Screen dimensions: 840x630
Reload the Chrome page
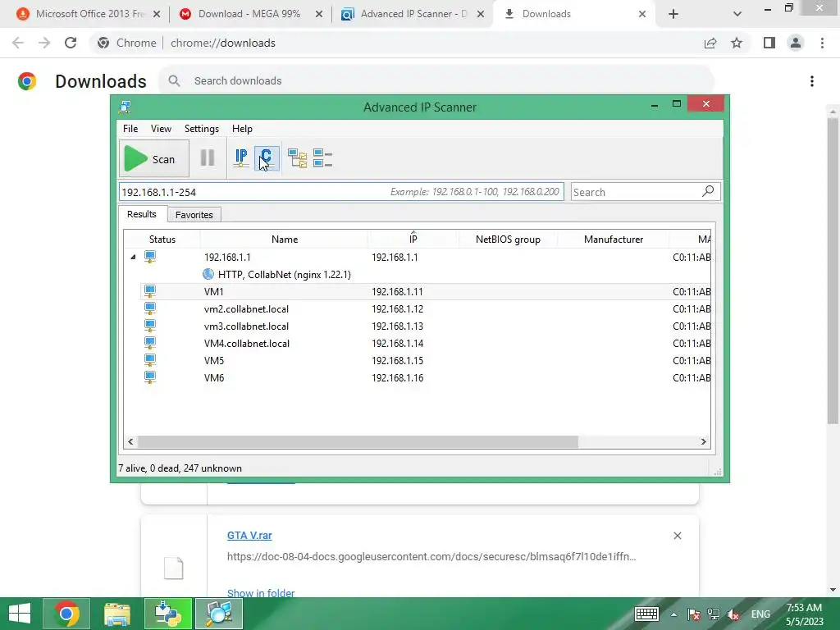(71, 43)
